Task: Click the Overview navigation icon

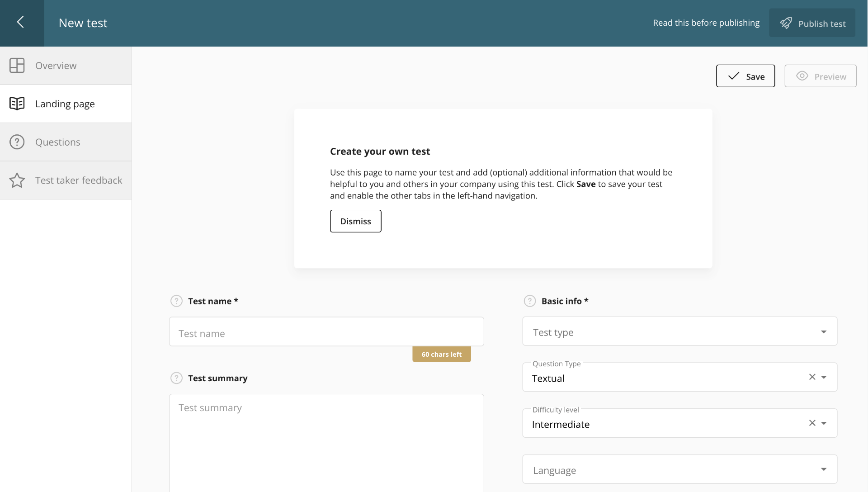Action: tap(17, 65)
